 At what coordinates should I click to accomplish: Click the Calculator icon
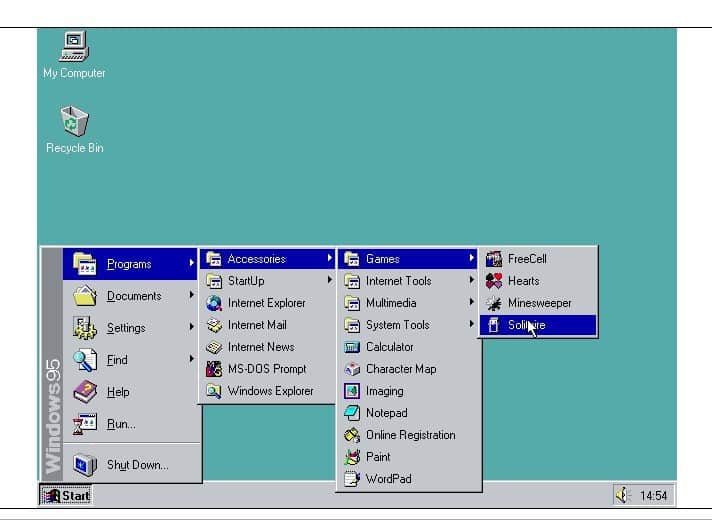(x=352, y=347)
